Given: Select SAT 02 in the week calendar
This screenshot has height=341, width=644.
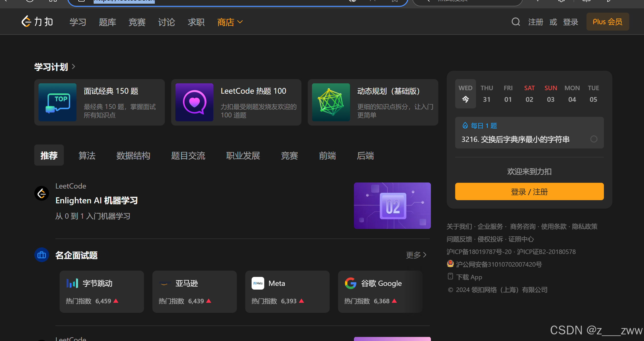Looking at the screenshot, I should 529,94.
